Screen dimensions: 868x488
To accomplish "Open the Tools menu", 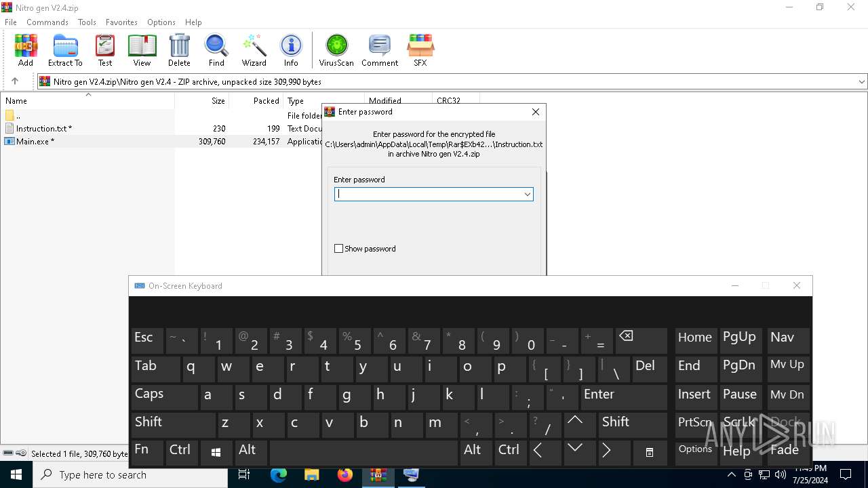I will (87, 22).
